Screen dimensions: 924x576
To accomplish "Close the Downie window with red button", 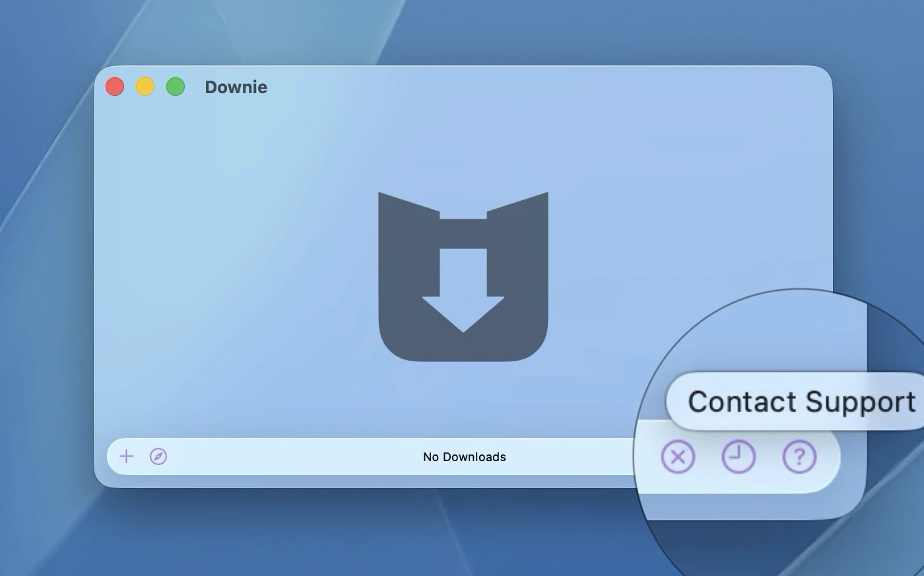I will point(115,87).
